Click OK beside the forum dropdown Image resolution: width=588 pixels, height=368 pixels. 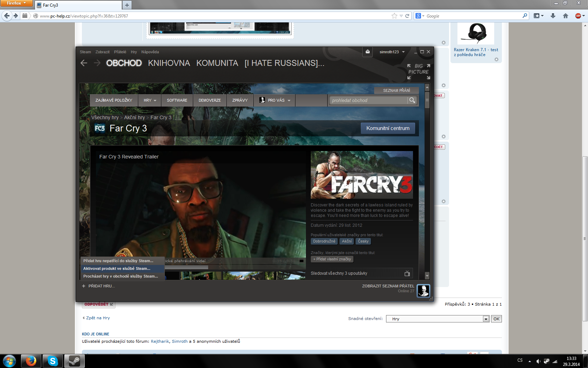click(496, 319)
